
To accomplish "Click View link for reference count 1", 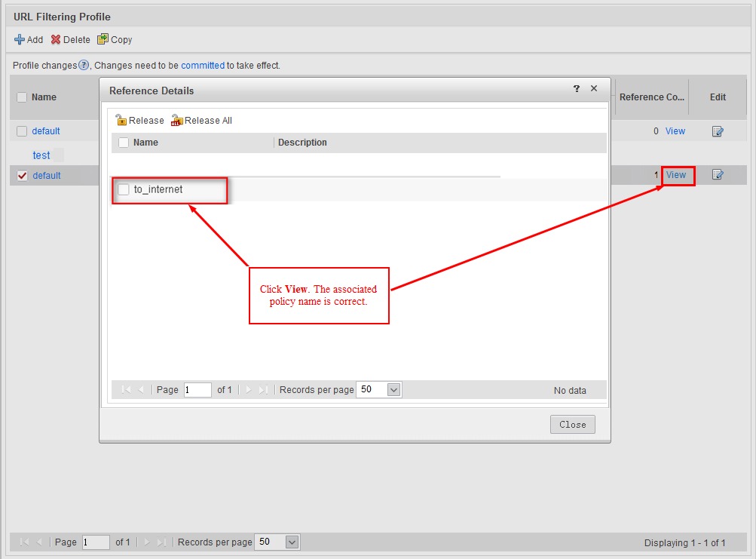I will click(676, 175).
